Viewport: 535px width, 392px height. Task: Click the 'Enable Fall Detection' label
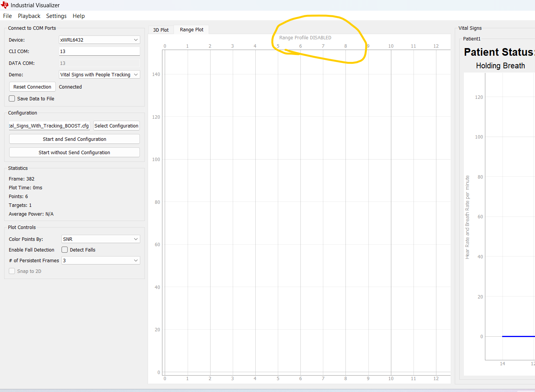click(x=32, y=250)
